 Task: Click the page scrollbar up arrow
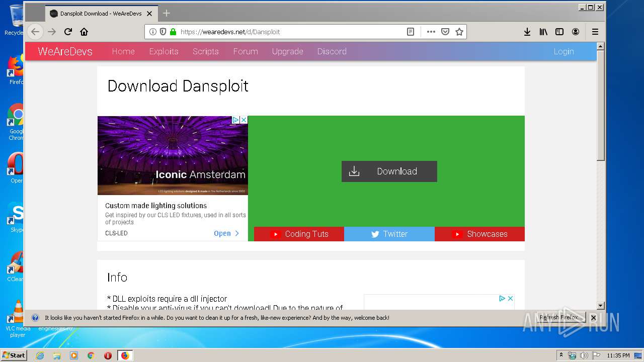click(600, 46)
